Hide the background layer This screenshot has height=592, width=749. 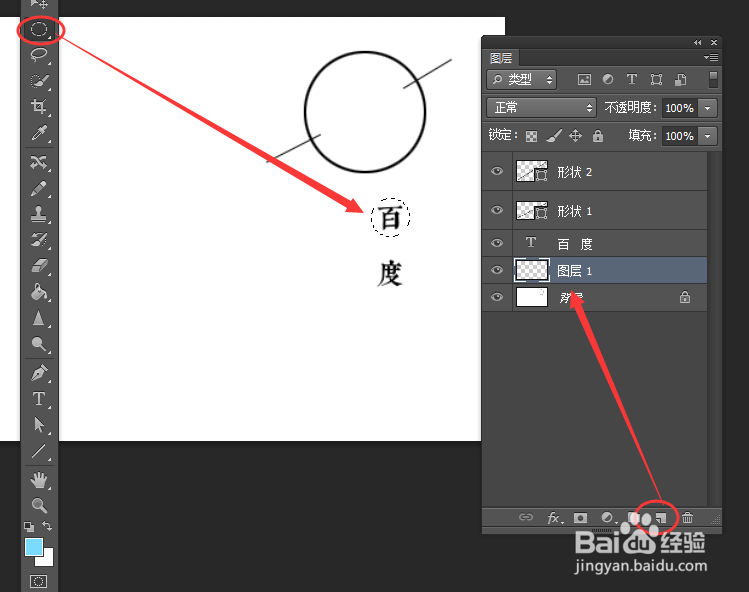pos(497,297)
